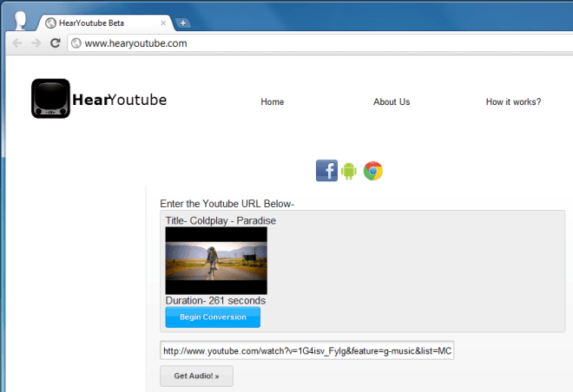573x392 pixels.
Task: Click the Coldplay Paradise video thumbnail
Action: click(216, 260)
